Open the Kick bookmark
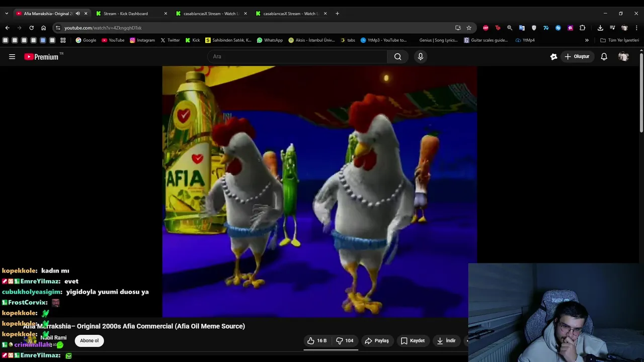Screen dimensions: 644x362 (193, 40)
